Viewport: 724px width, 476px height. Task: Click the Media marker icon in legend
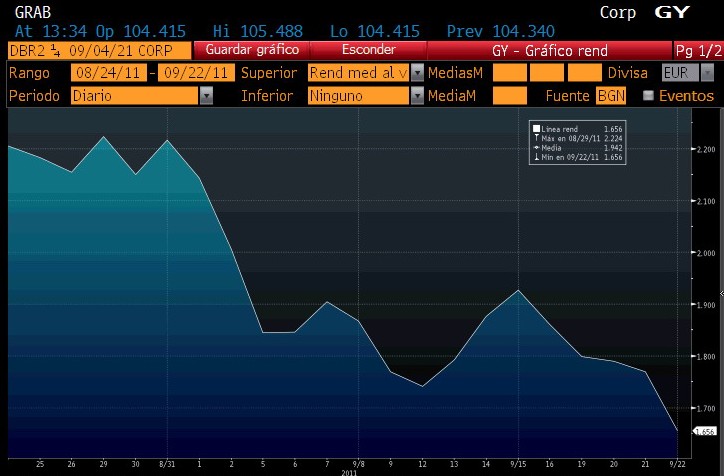point(537,148)
